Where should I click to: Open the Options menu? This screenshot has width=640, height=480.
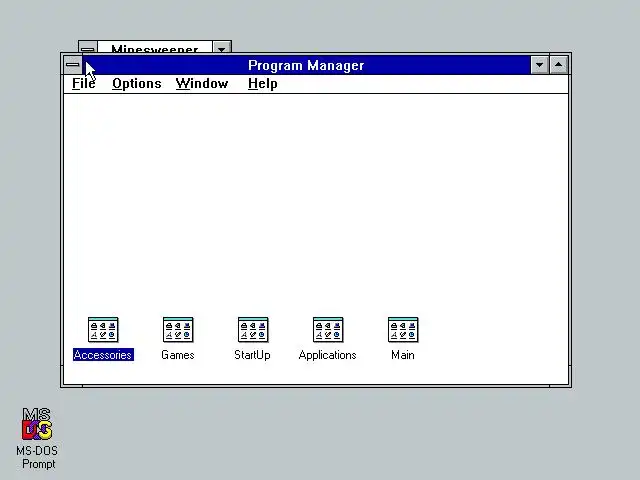tap(137, 84)
